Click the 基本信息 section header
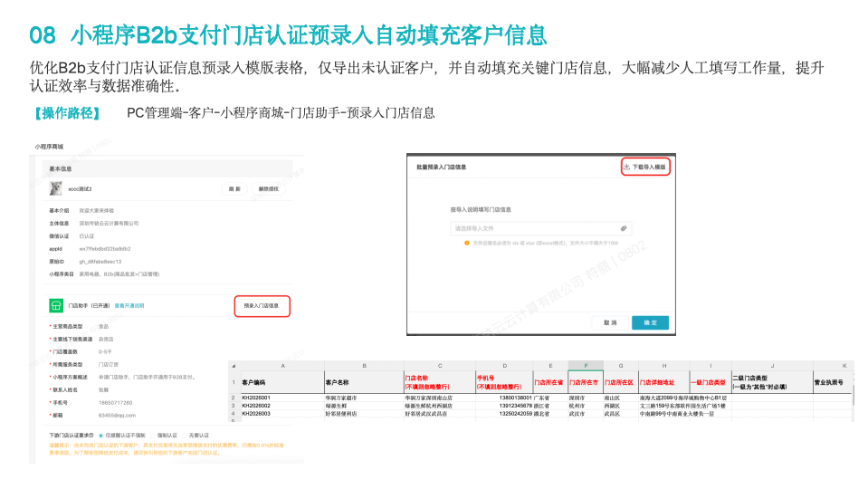The width and height of the screenshot is (868, 489). point(167,169)
